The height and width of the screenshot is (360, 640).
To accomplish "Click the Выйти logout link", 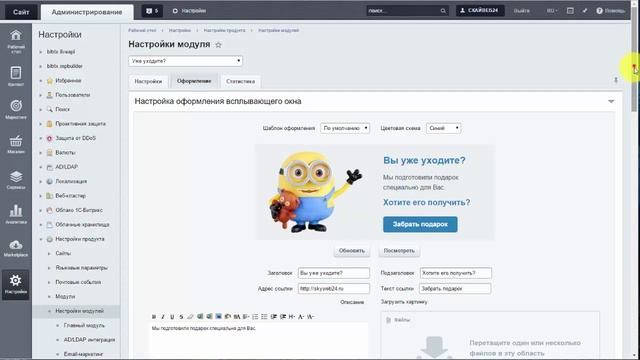I will (522, 11).
